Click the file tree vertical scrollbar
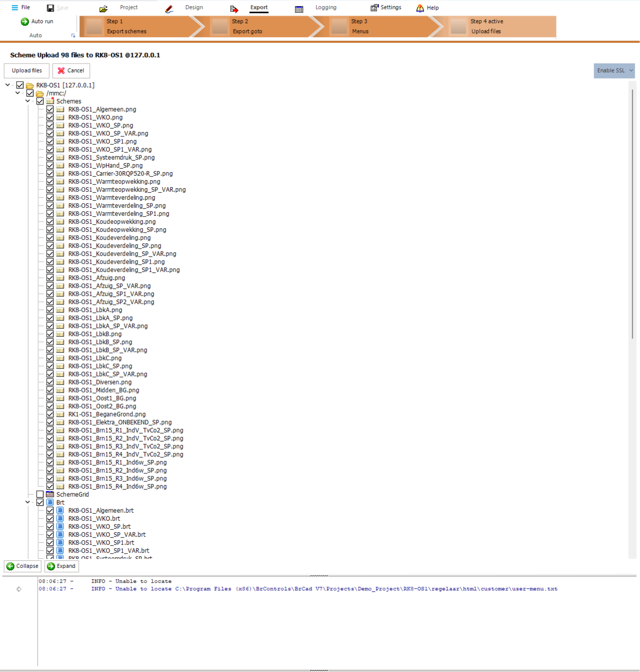Viewport: 640px width, 672px height. click(x=632, y=214)
